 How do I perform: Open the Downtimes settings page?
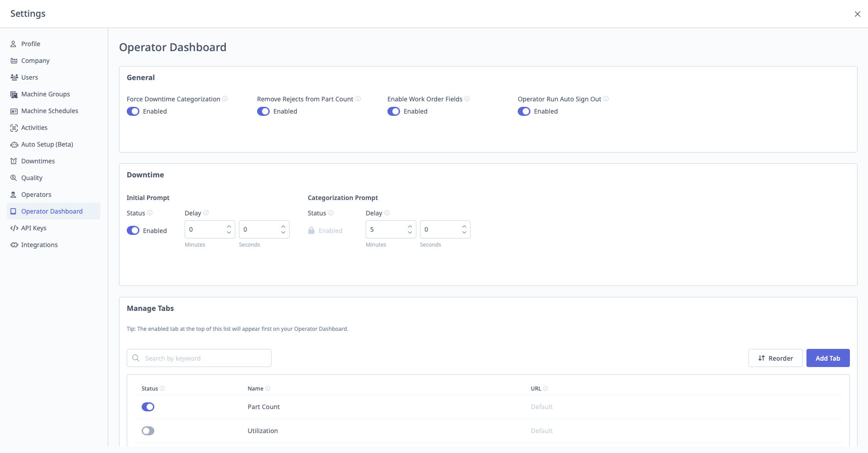click(x=38, y=161)
